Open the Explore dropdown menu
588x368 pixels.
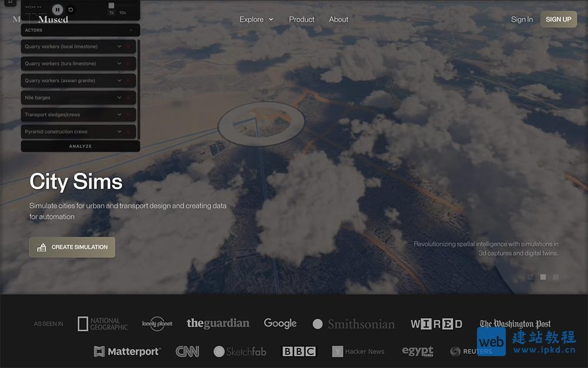256,19
